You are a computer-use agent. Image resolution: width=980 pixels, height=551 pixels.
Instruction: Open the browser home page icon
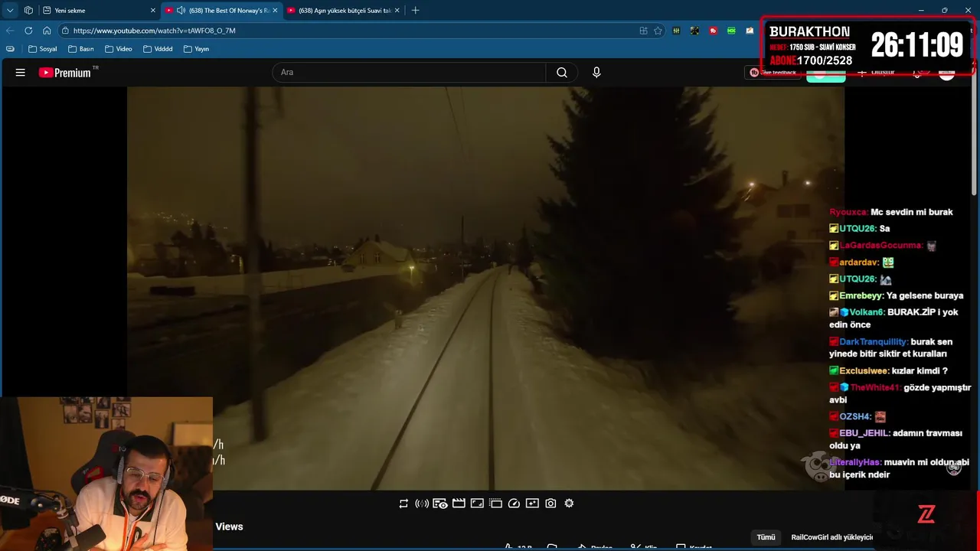47,31
